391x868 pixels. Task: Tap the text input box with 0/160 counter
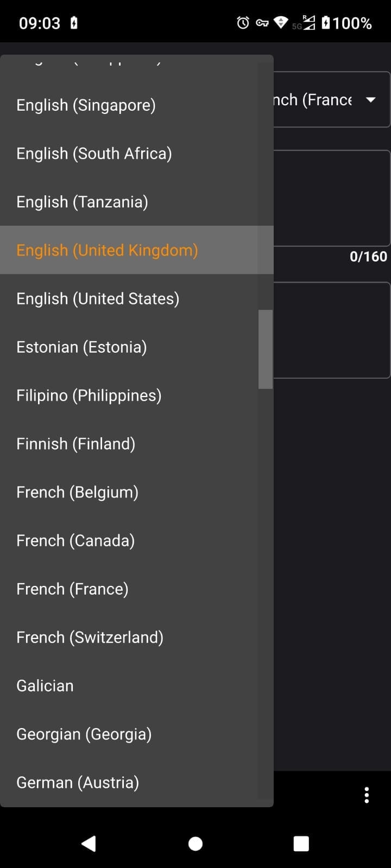click(x=332, y=198)
